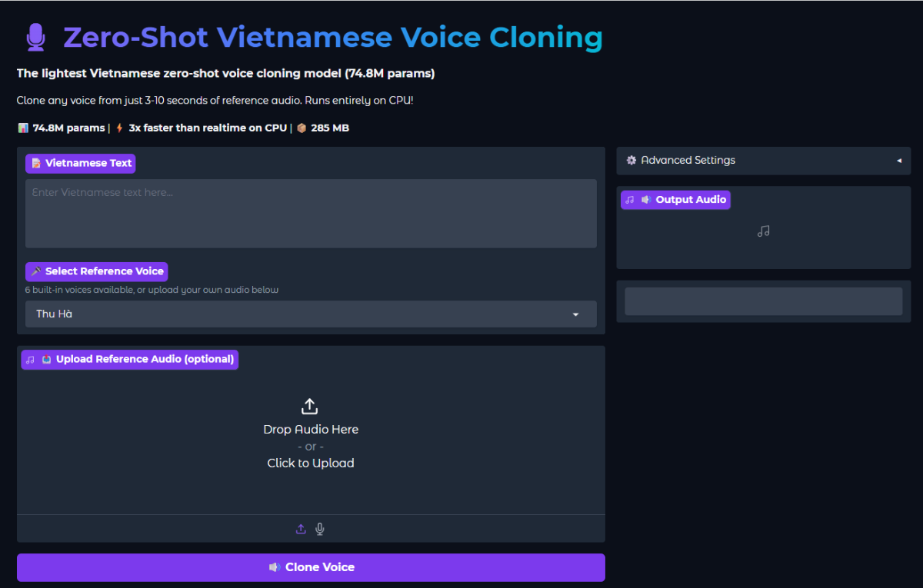Open the Thu Hà reference voice dropdown
Screen dimensions: 923x588
[311, 314]
